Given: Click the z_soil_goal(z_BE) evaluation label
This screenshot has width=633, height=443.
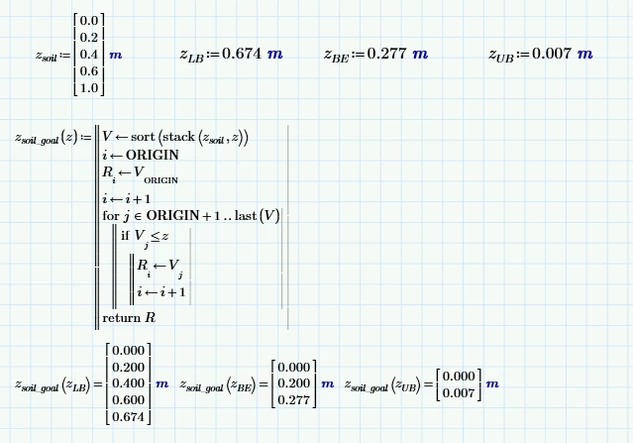Looking at the screenshot, I should (218, 386).
